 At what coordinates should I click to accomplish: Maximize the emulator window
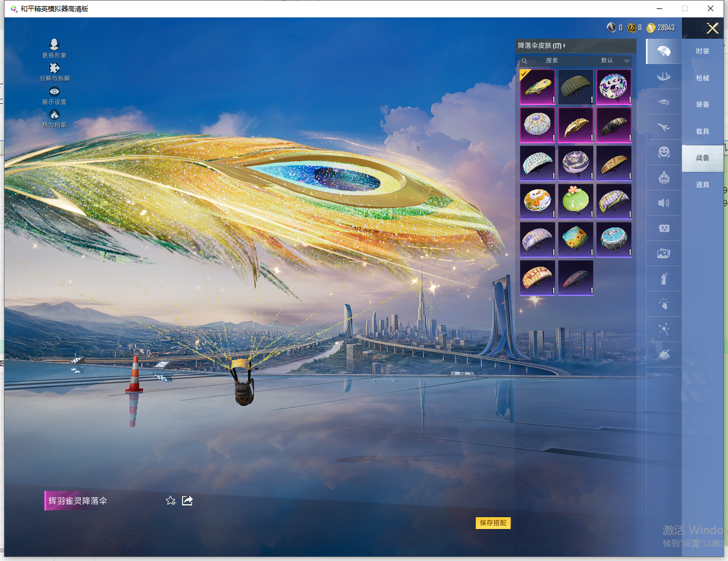[x=685, y=8]
